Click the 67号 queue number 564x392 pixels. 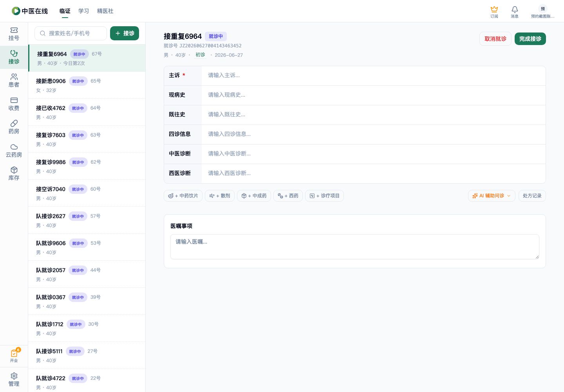(x=97, y=54)
